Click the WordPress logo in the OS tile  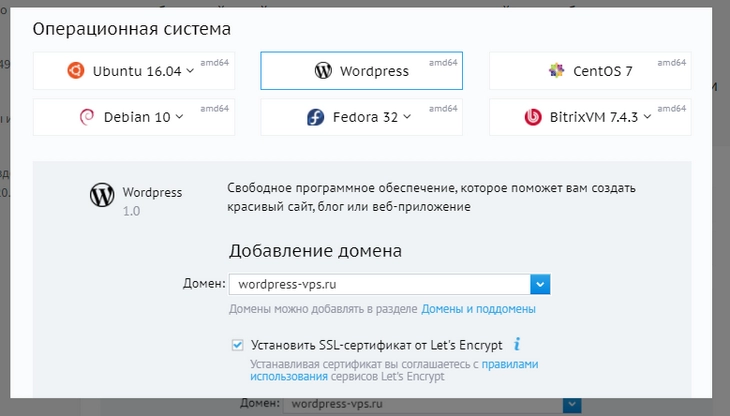pos(323,71)
